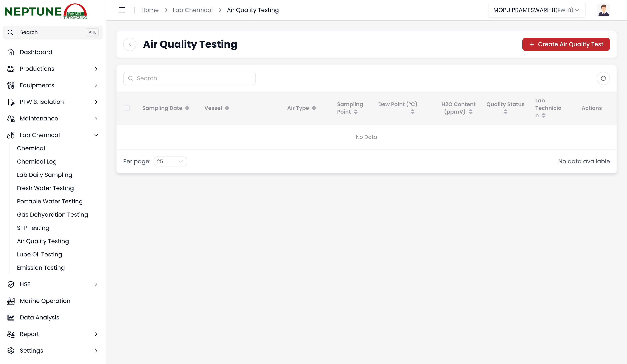Open Data Analysis chart icon item
This screenshot has width=627, height=364.
pyautogui.click(x=11, y=317)
